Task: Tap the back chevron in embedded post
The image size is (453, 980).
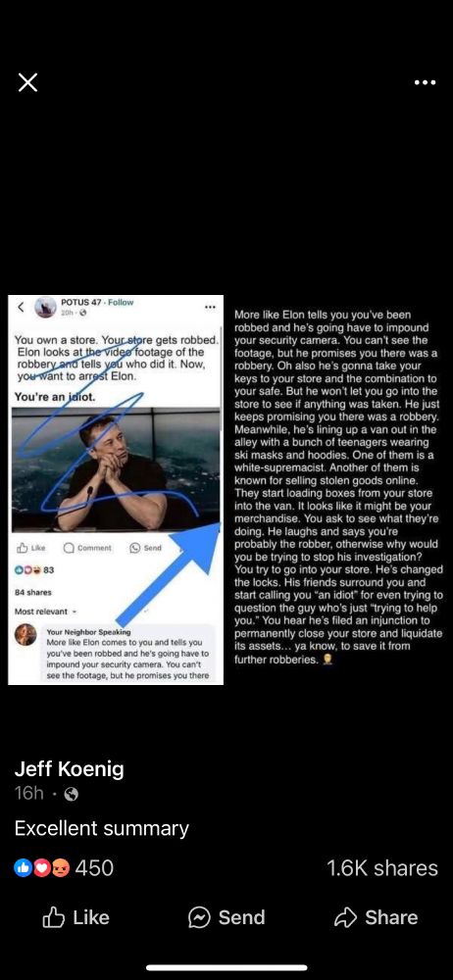Action: click(x=20, y=307)
